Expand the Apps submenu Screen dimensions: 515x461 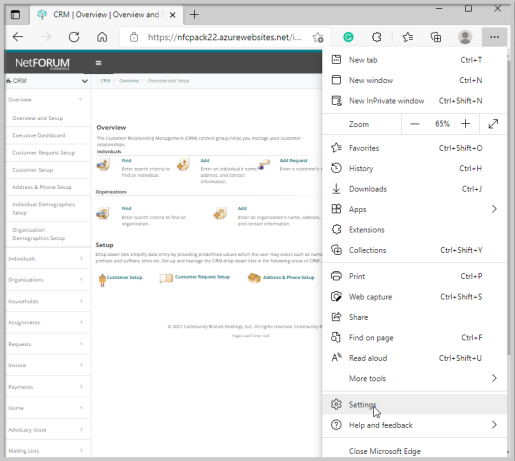[414, 209]
